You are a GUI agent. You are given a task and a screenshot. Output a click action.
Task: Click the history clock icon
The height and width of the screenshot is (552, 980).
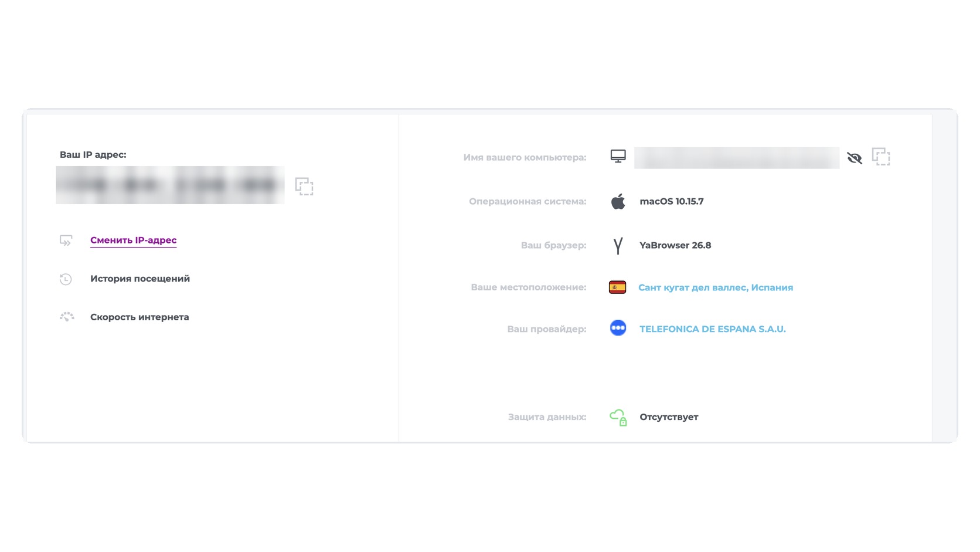coord(66,279)
